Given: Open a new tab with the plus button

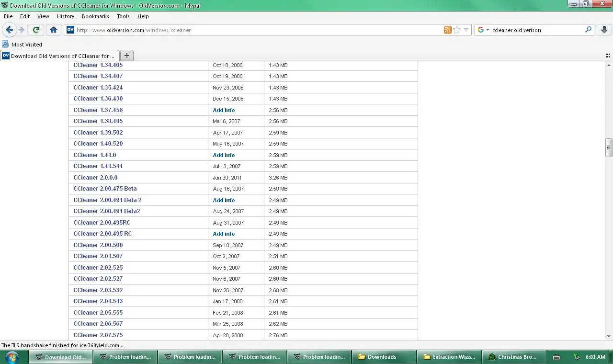Looking at the screenshot, I should point(126,56).
